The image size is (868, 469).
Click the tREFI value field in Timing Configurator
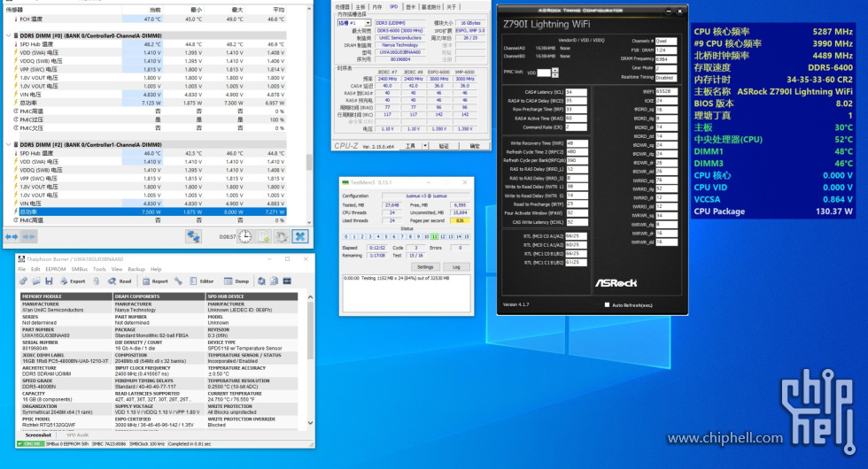point(666,92)
